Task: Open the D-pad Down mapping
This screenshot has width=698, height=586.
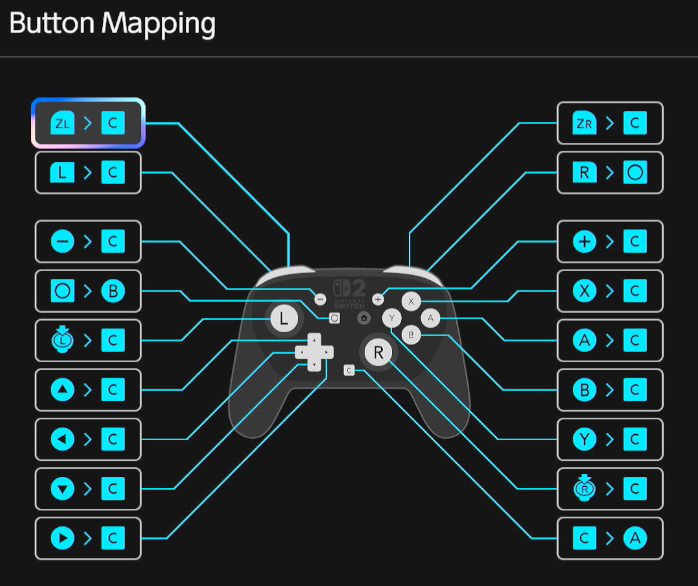Action: (88, 488)
